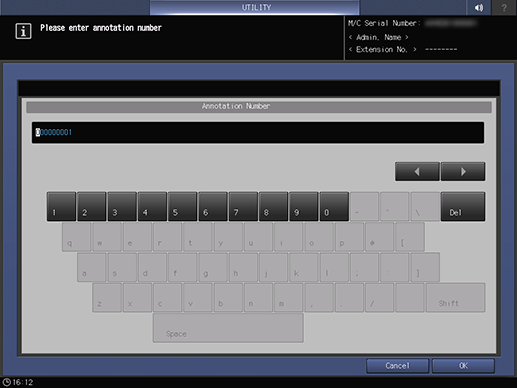Tap the number 3 key

point(122,206)
